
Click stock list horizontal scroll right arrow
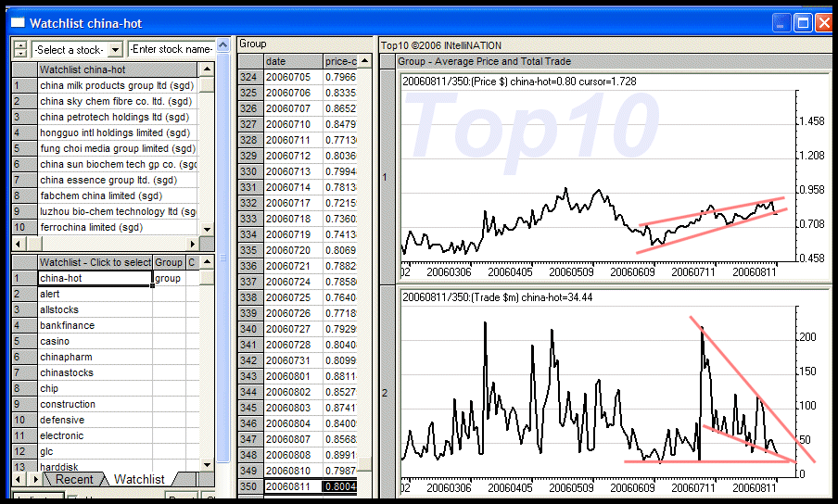[193, 244]
